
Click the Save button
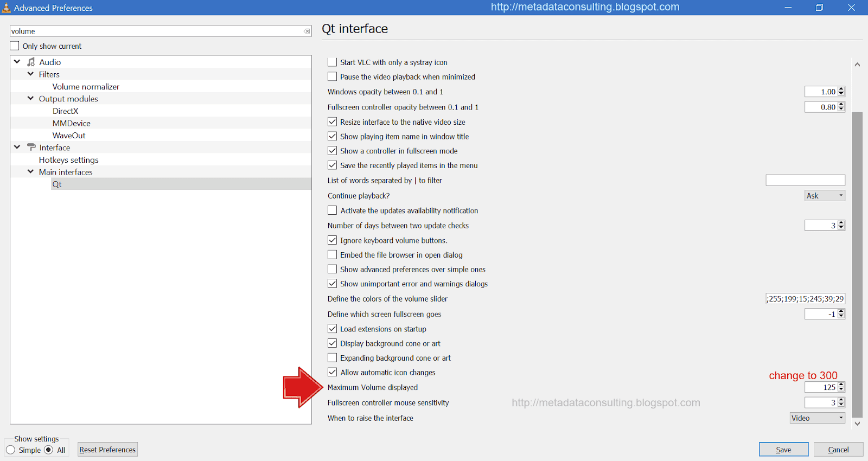coord(784,450)
